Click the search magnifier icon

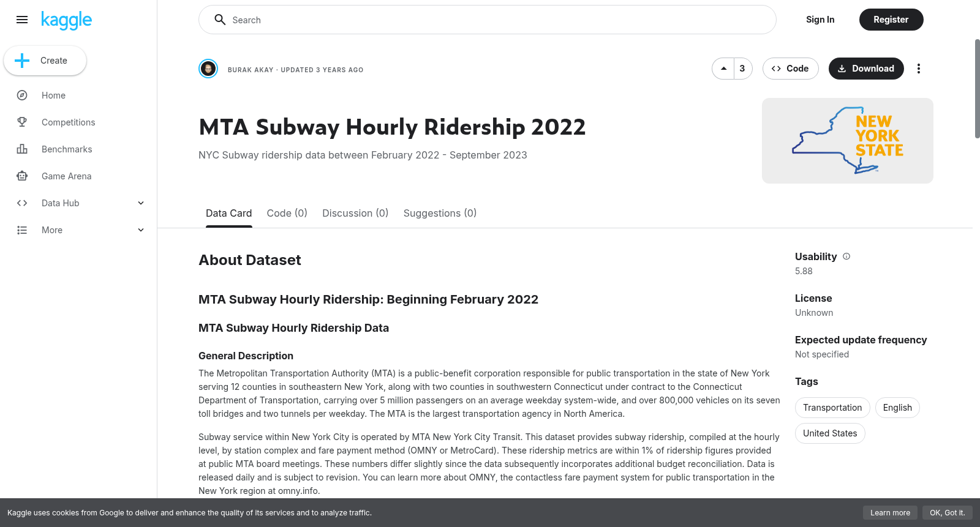(220, 20)
